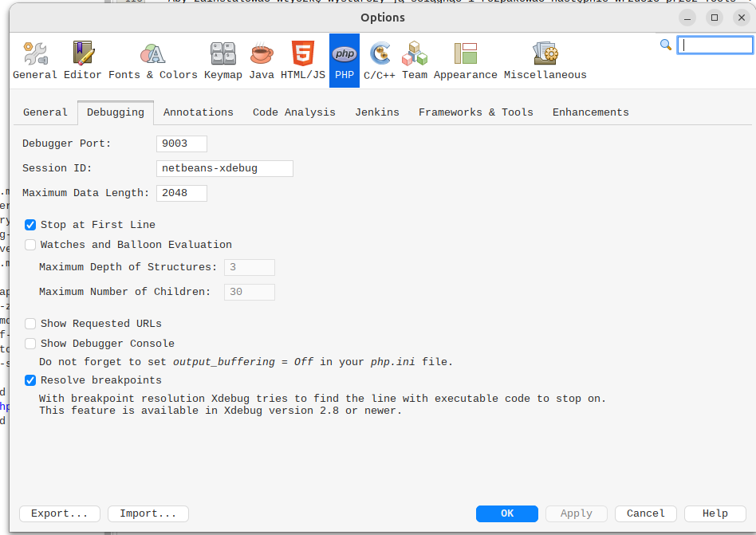
Task: Click the Export... button
Action: tap(60, 513)
